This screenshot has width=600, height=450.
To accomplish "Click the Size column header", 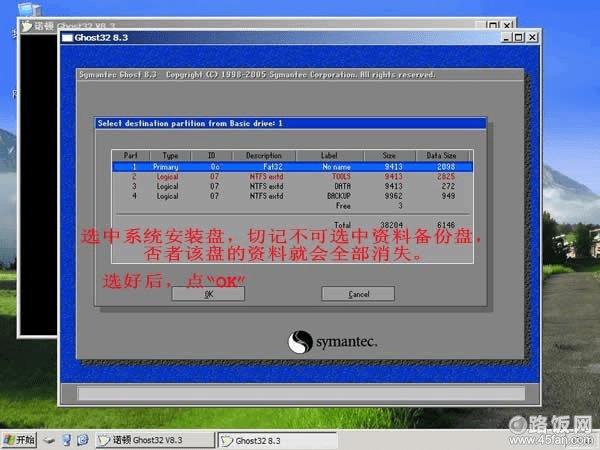I will coord(389,155).
